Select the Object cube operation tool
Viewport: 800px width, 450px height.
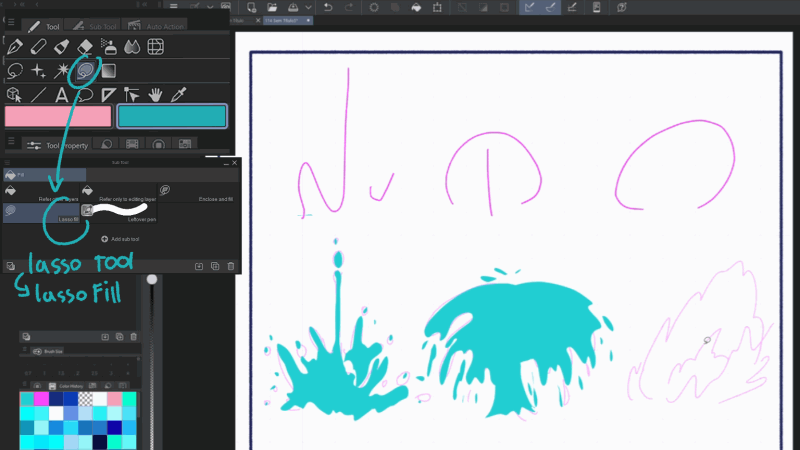pos(15,94)
